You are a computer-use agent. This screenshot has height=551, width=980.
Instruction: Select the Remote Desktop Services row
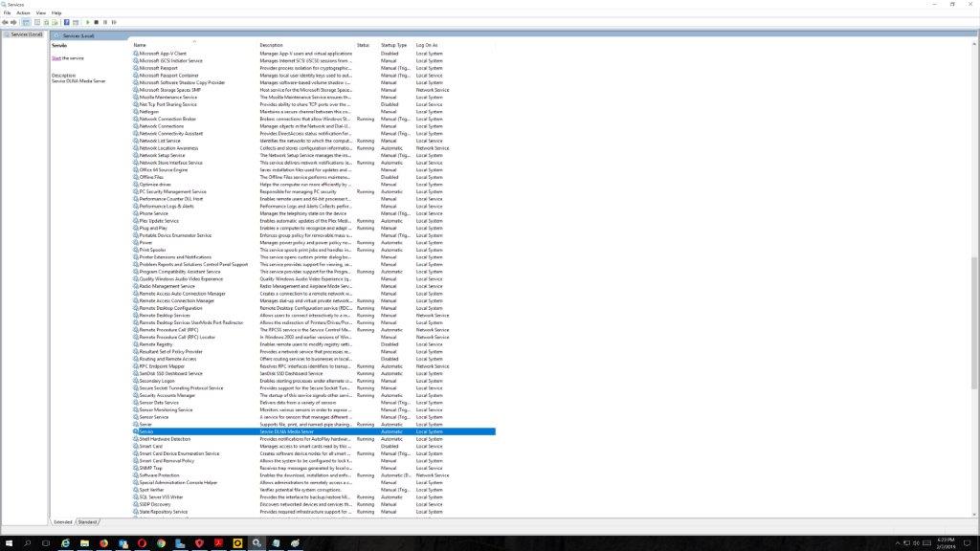[314, 316]
